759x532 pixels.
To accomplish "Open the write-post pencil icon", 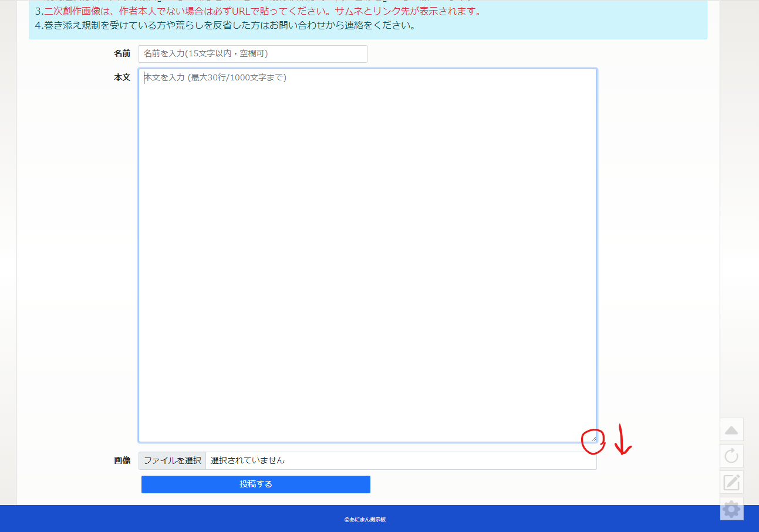I will 731,482.
